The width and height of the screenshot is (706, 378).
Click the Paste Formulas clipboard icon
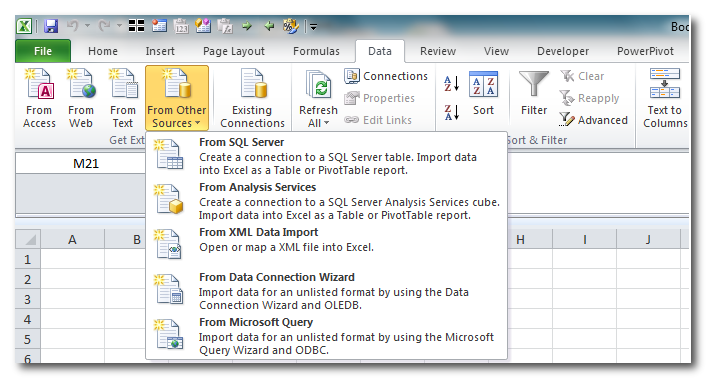click(225, 26)
